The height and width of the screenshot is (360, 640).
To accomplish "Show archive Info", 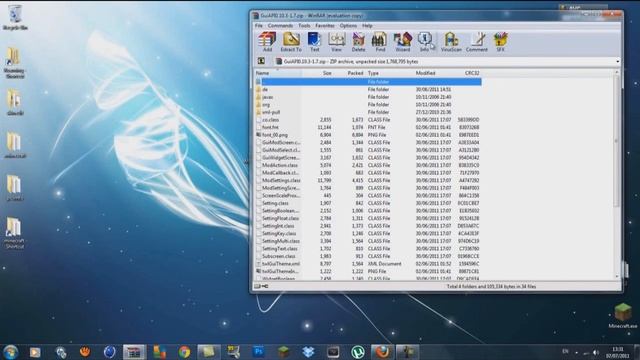I will pyautogui.click(x=424, y=42).
